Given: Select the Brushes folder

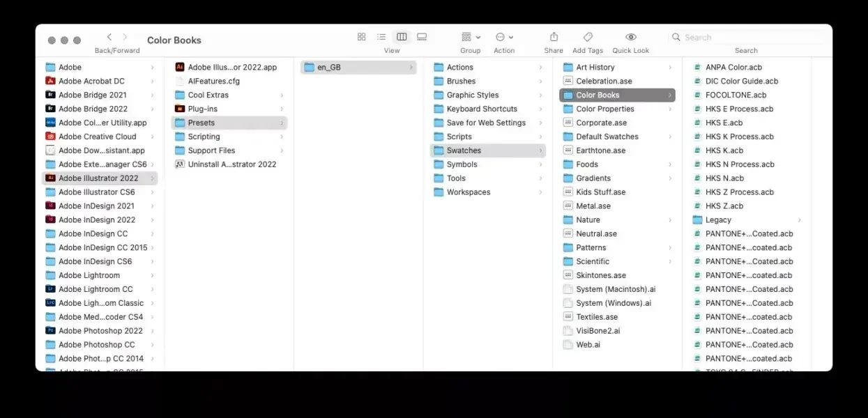Looking at the screenshot, I should (461, 81).
